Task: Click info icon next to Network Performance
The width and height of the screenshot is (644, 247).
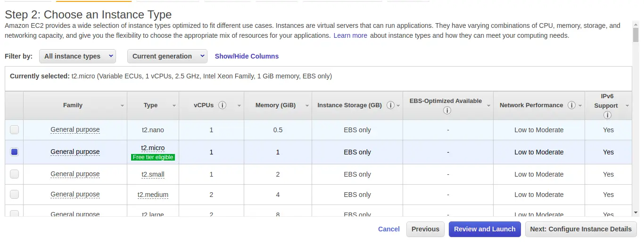Action: coord(571,105)
